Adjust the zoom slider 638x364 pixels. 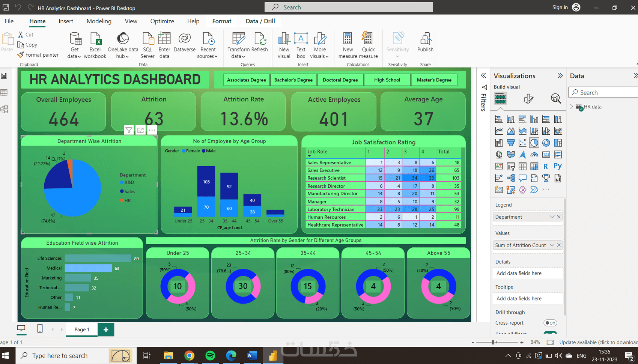point(493,342)
